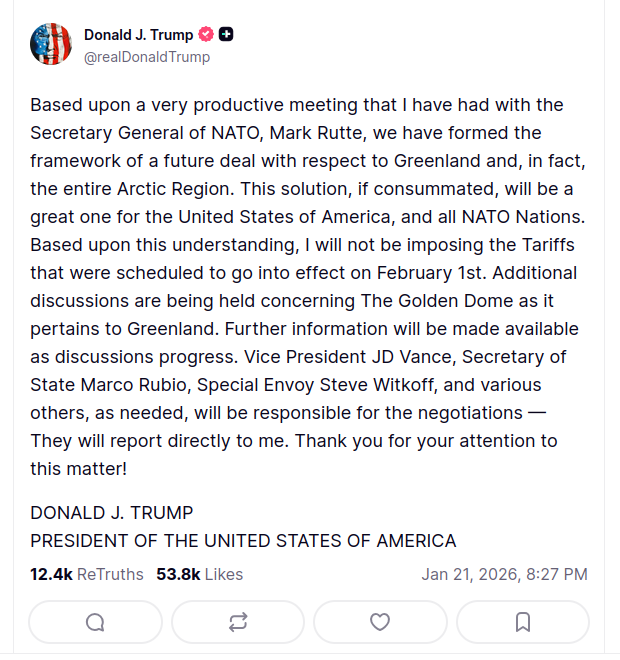Viewport: 620px width, 660px height.
Task: Show the 53.8k Likes list
Action: 199,574
